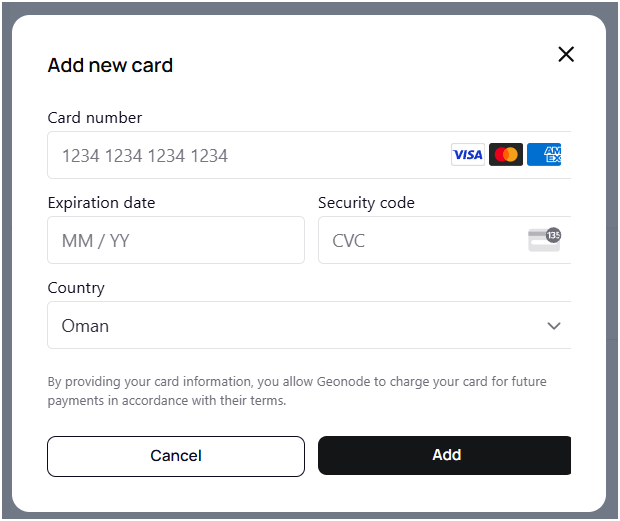Click the Visa card logo
This screenshot has height=521, width=620.
coord(467,155)
